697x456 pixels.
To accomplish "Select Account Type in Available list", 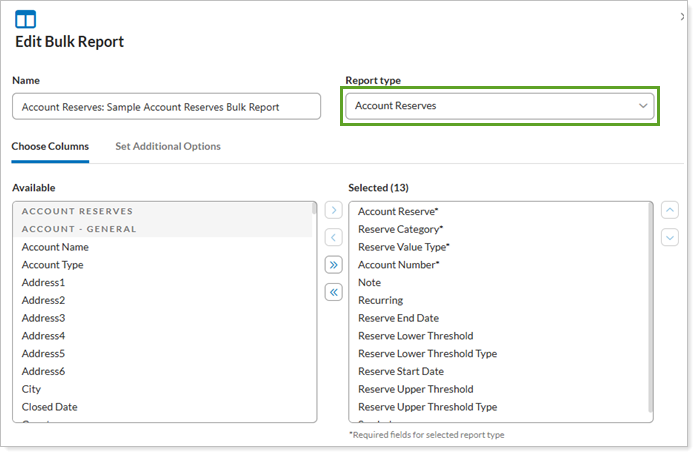I will coord(53,265).
